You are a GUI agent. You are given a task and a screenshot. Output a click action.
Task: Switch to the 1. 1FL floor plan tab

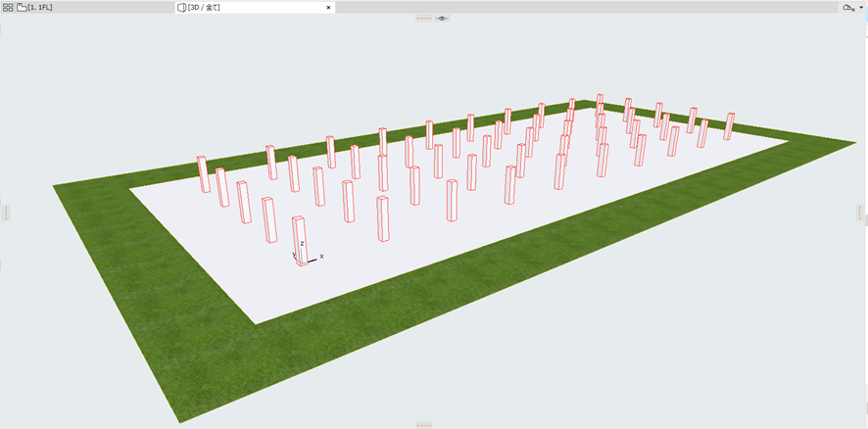(40, 7)
